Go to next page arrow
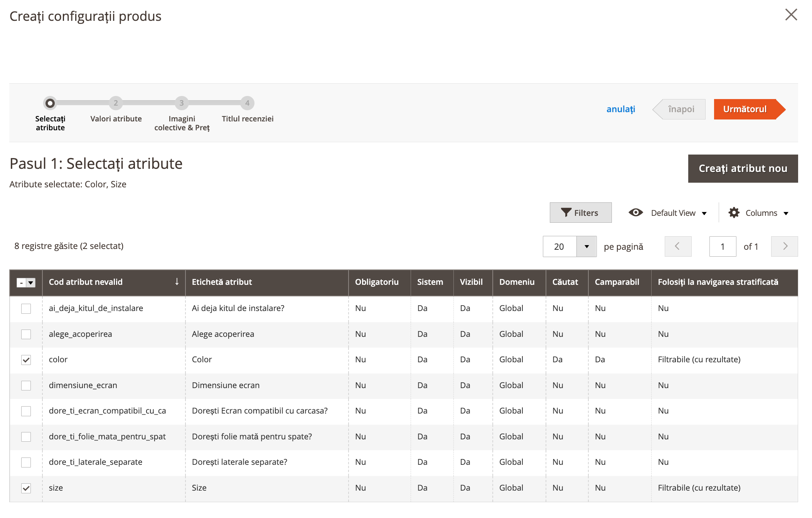 [784, 246]
